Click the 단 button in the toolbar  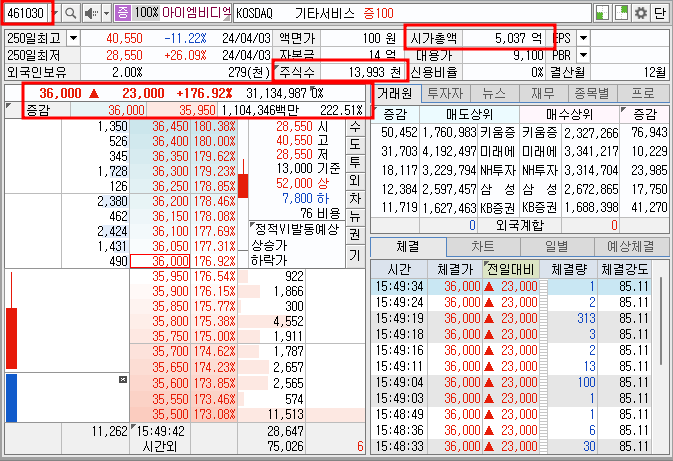click(x=660, y=13)
